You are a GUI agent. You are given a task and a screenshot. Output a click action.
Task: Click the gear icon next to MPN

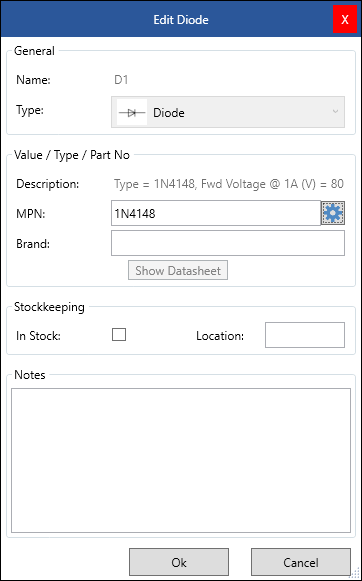pyautogui.click(x=333, y=213)
